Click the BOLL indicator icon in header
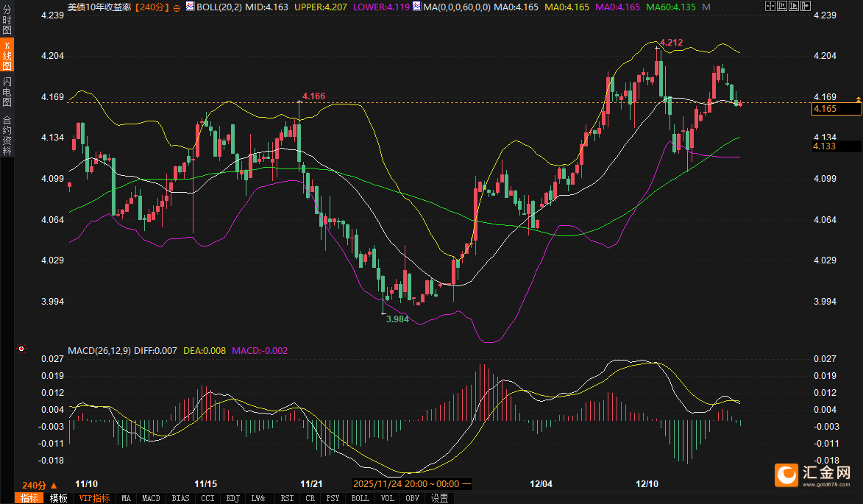The width and height of the screenshot is (863, 504). pos(190,7)
